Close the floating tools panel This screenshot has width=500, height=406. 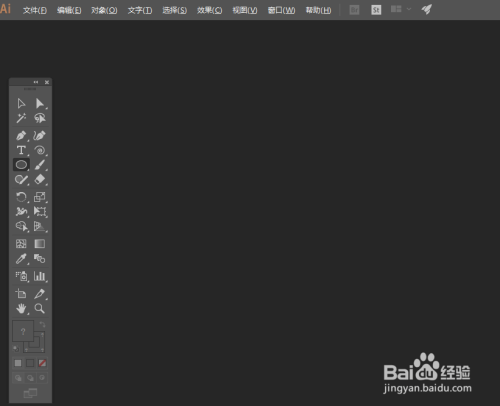pyautogui.click(x=47, y=82)
